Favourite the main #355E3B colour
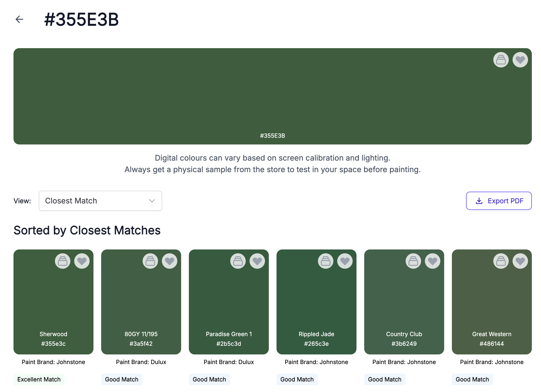 (520, 60)
